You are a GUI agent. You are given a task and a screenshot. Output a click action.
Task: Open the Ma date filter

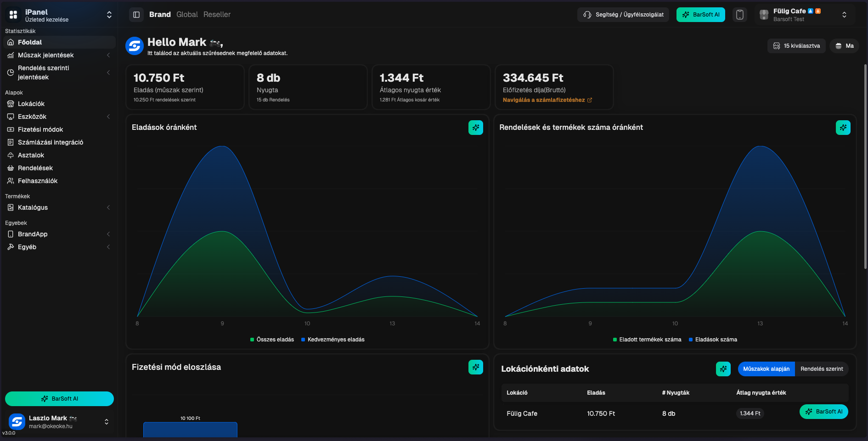click(x=844, y=46)
